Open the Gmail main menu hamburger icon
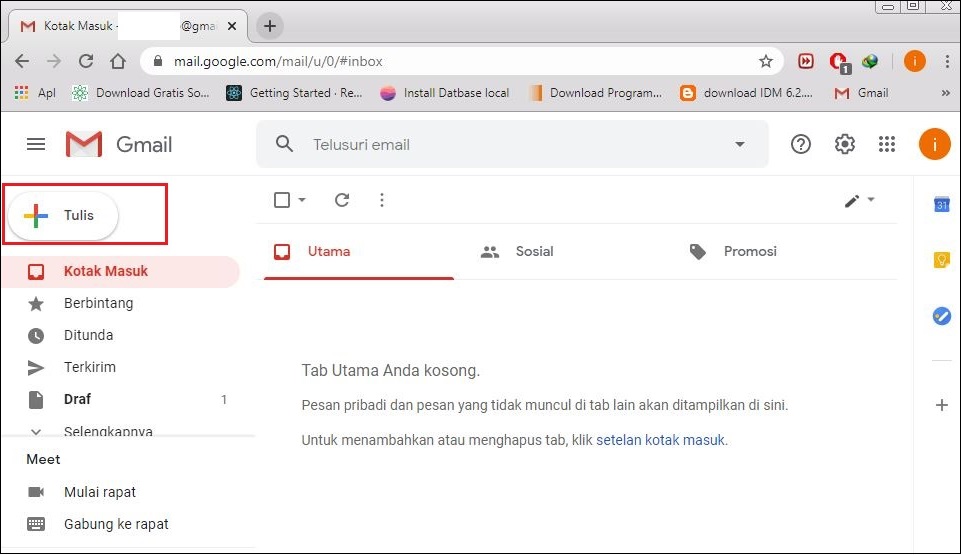Screen dimensions: 961x555 coord(36,144)
